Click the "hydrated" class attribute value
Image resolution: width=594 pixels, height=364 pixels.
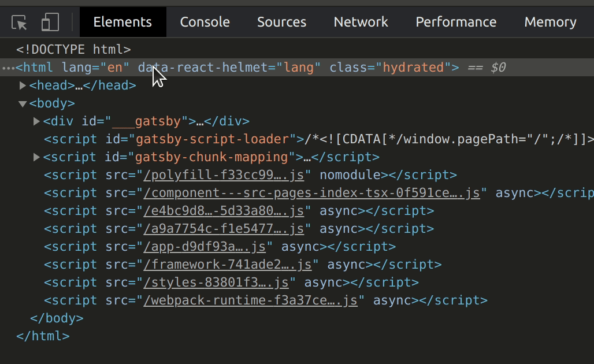click(413, 68)
